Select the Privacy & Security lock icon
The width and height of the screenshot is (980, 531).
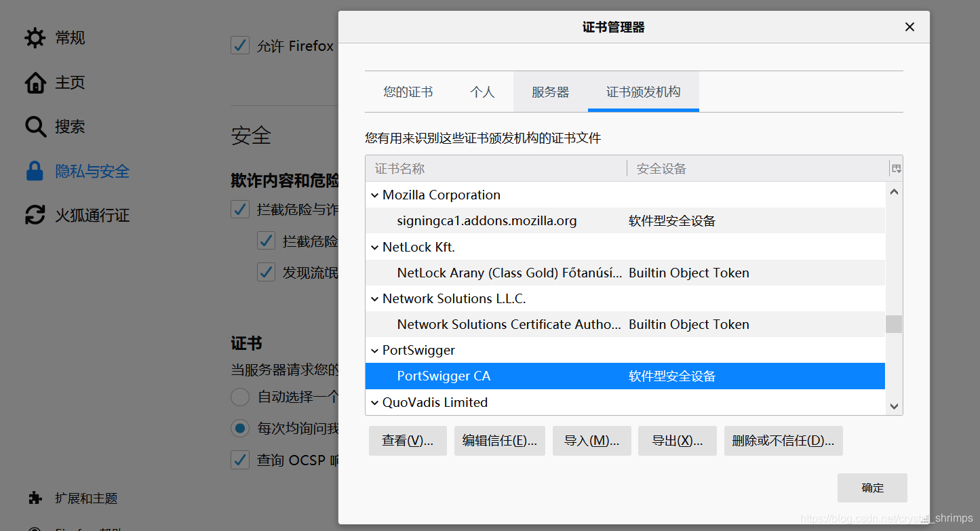click(35, 171)
